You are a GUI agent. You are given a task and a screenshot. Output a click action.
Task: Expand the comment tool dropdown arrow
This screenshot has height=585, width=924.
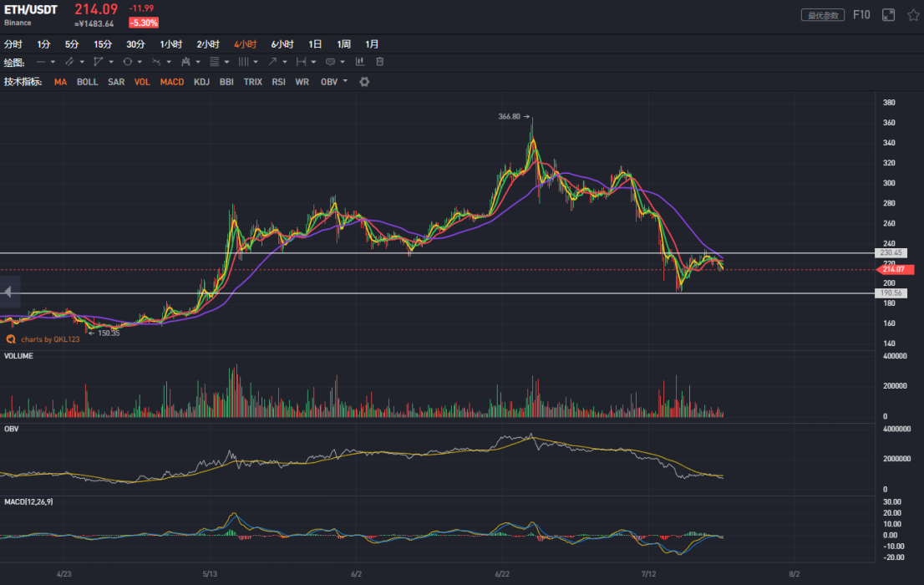(x=343, y=62)
